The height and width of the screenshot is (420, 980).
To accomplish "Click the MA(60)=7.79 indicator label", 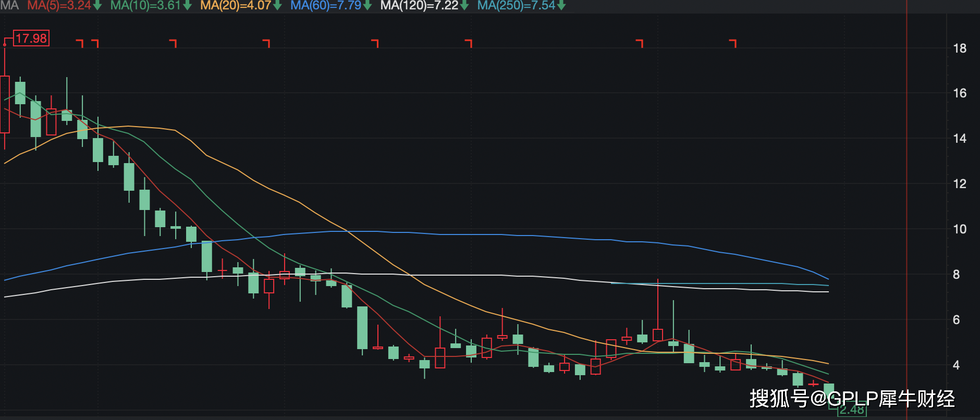I will (x=326, y=6).
